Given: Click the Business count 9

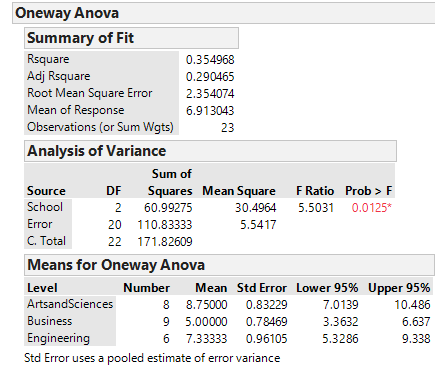Looking at the screenshot, I should point(166,322).
